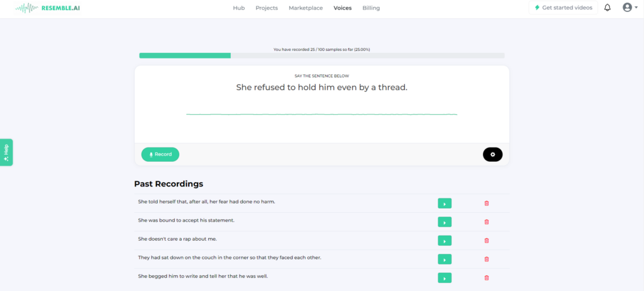The height and width of the screenshot is (291, 644).
Task: Delete 'She begged him to write' recording
Action: (x=486, y=278)
